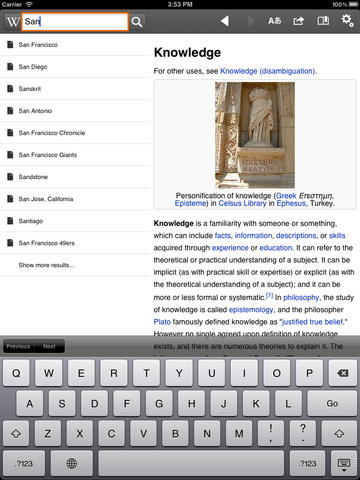
Task: Tap the Next button above keyboard
Action: coord(49,346)
